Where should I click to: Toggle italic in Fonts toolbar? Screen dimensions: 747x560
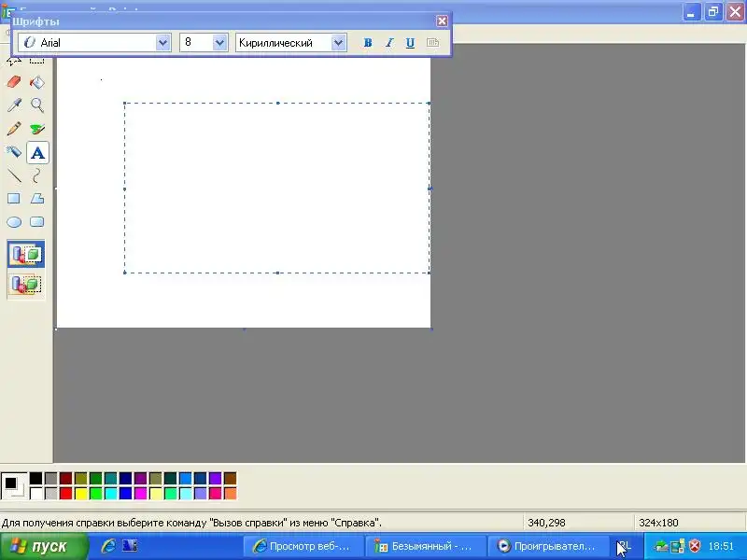[x=388, y=43]
